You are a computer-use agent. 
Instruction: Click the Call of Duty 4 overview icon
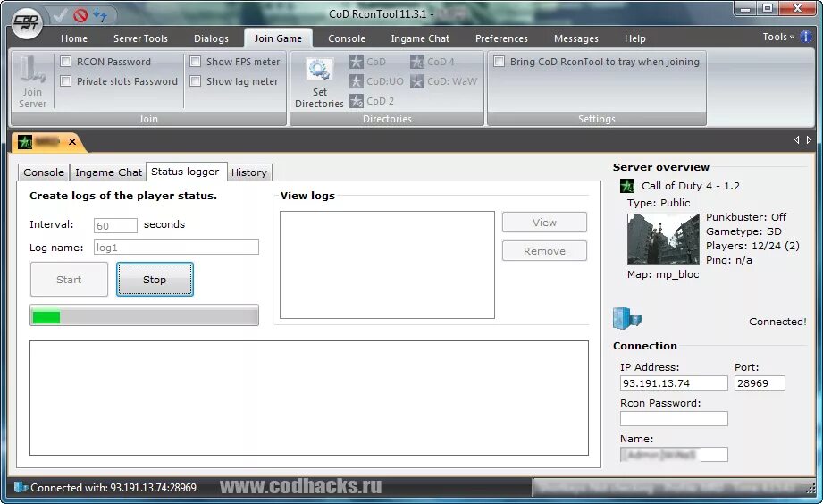(x=627, y=186)
